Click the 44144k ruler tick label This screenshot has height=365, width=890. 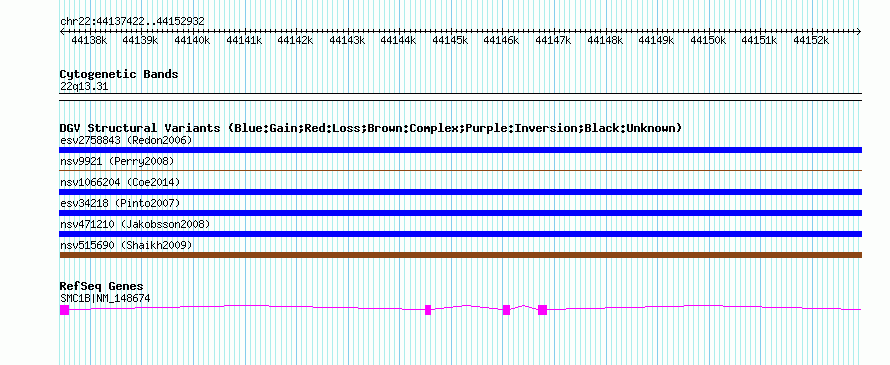point(398,40)
